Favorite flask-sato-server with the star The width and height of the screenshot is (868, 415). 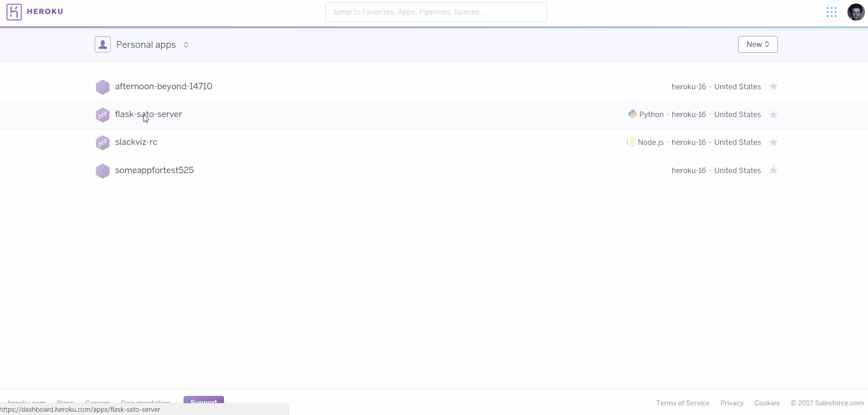[773, 114]
